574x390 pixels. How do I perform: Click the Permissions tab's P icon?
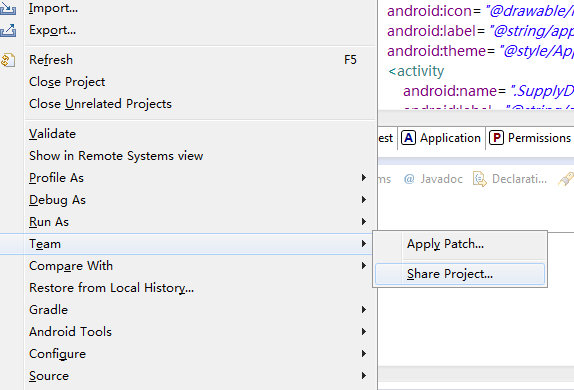click(496, 138)
